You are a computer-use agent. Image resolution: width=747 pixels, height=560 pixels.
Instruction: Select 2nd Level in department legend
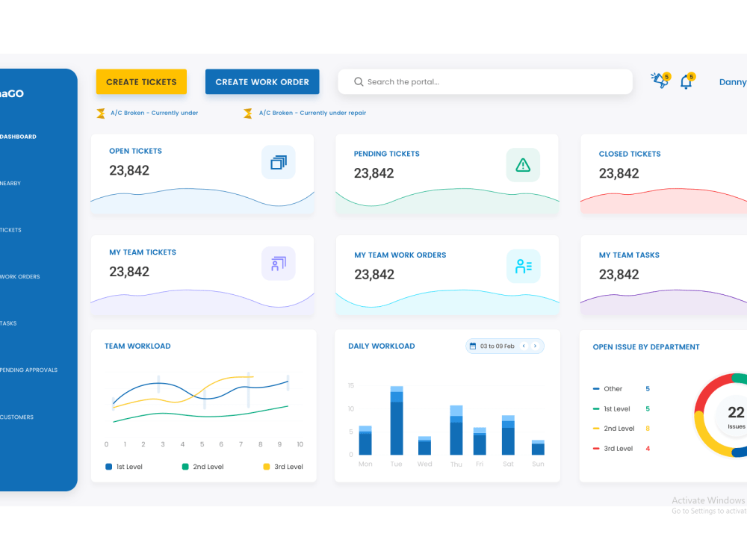pos(622,429)
